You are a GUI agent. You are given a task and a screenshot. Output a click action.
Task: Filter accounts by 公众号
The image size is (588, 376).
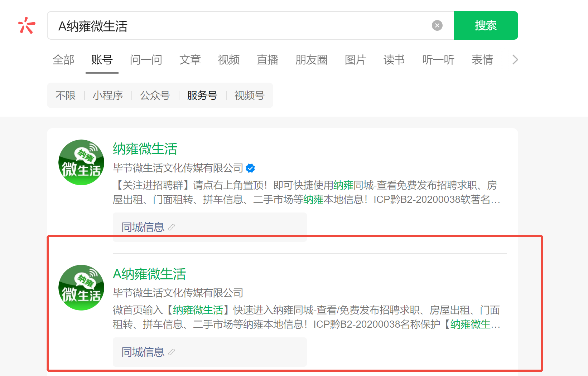click(155, 95)
